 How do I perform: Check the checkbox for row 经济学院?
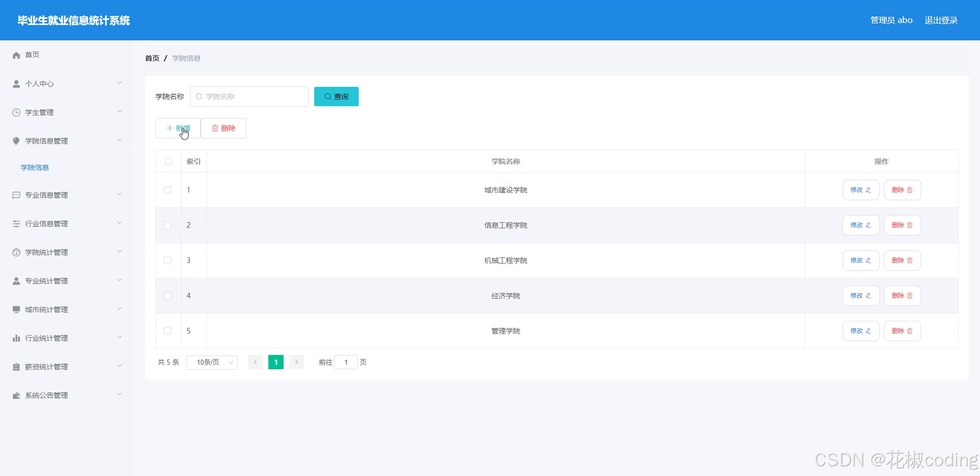[168, 296]
